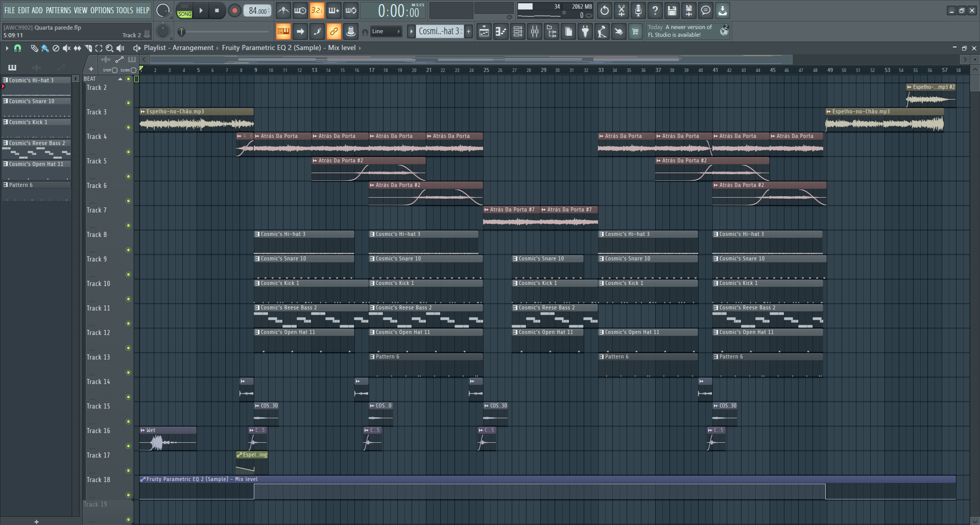Select the playlist Delete tool
Viewport: 980px width, 525px height.
(x=56, y=48)
